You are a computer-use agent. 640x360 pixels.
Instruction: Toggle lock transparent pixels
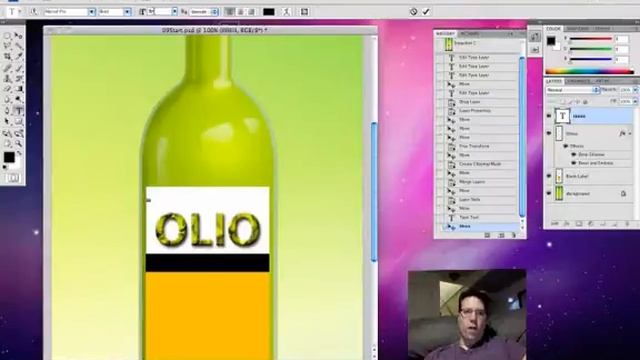[562, 101]
